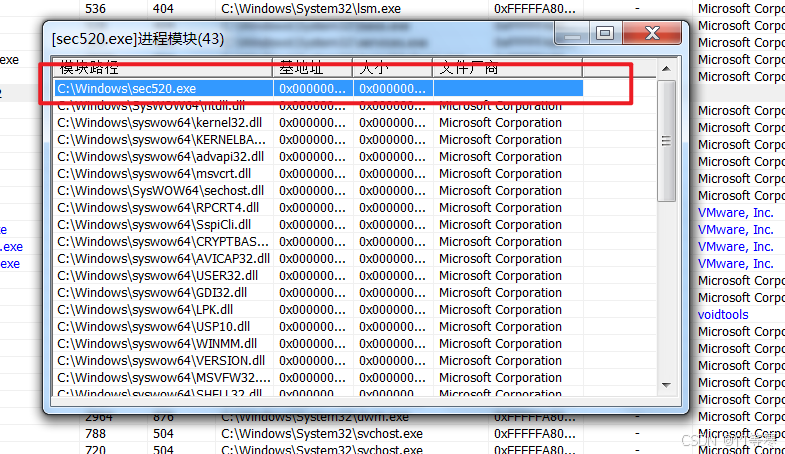Minimize the sec520.exe process modules dialog
Screen dimensions: 785x454
(573, 34)
